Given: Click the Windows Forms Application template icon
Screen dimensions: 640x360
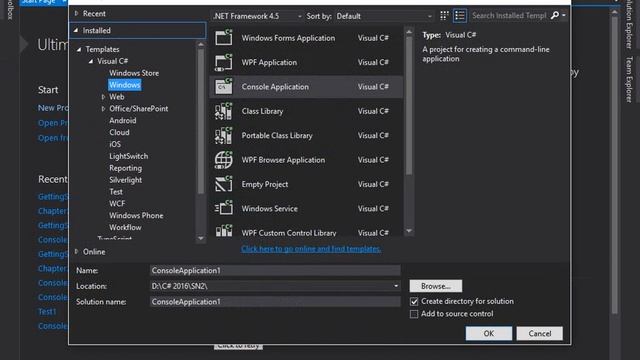Looking at the screenshot, I should pyautogui.click(x=224, y=38).
